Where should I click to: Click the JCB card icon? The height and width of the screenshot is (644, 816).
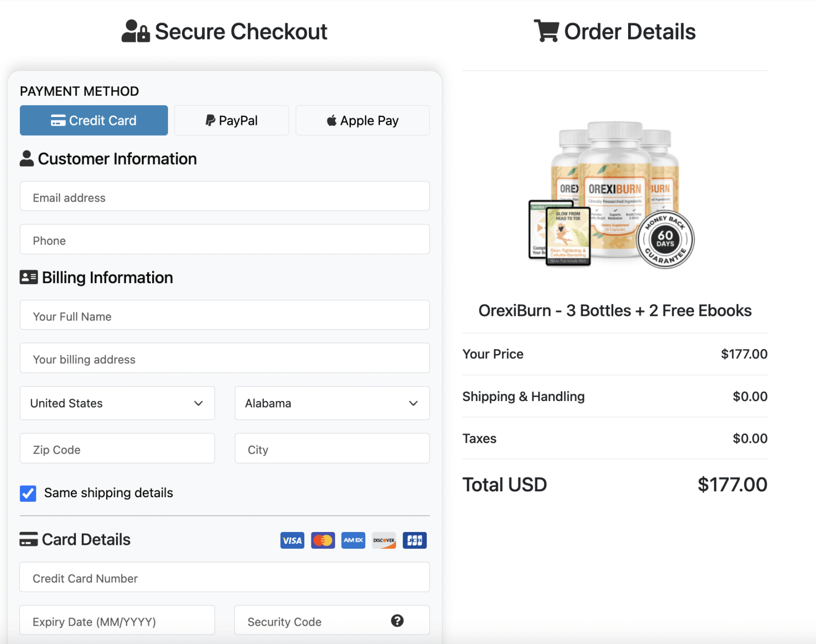click(414, 540)
